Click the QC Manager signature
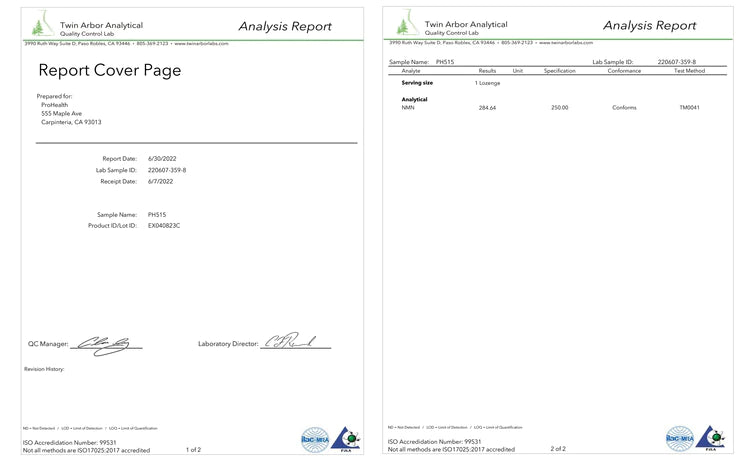750x457 pixels. [x=105, y=343]
